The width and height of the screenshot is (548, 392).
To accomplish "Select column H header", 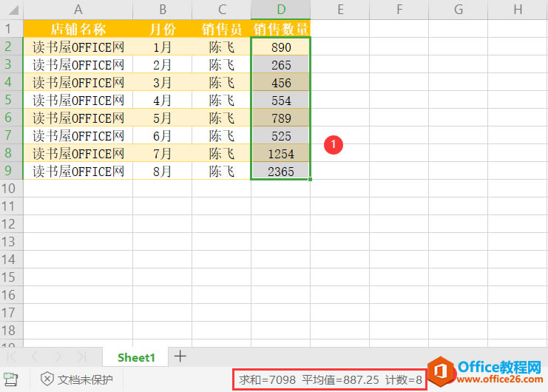I will [x=518, y=10].
